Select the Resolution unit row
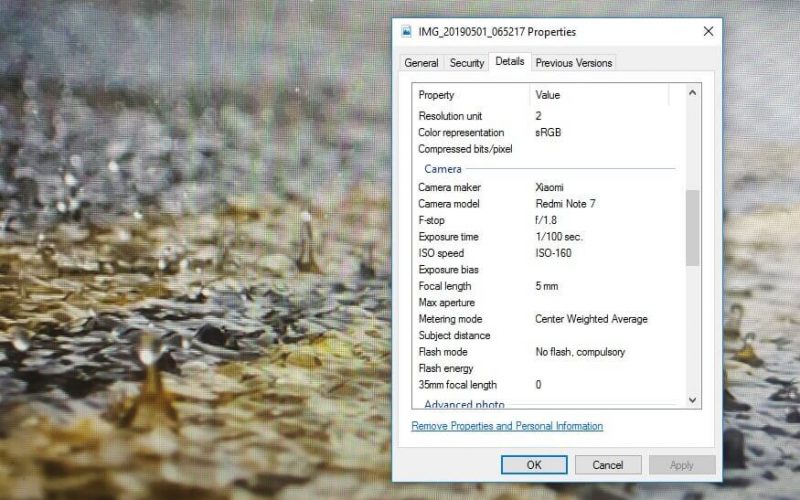Screen dimensions: 800x500 (548, 116)
